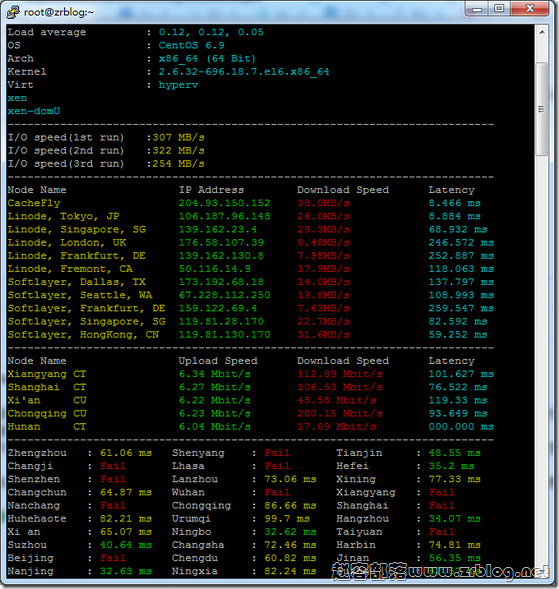Click the kernel version string
The width and height of the screenshot is (559, 589).
tap(244, 72)
